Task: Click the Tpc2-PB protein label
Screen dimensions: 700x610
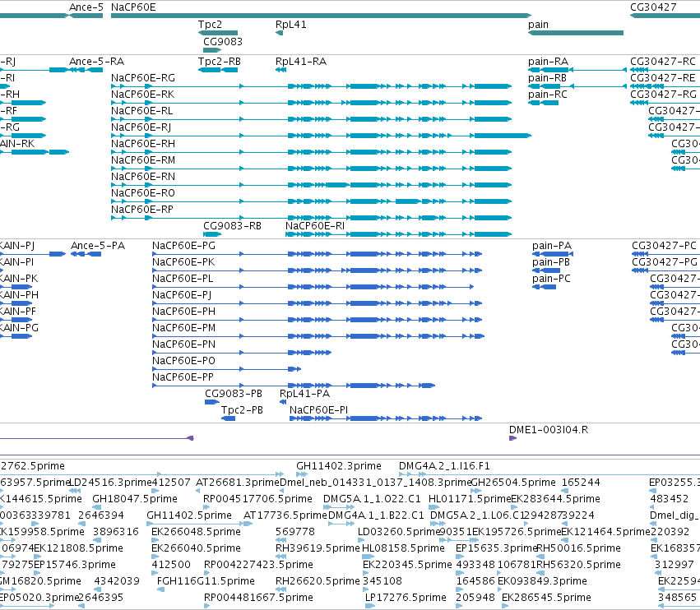Action: (x=243, y=410)
